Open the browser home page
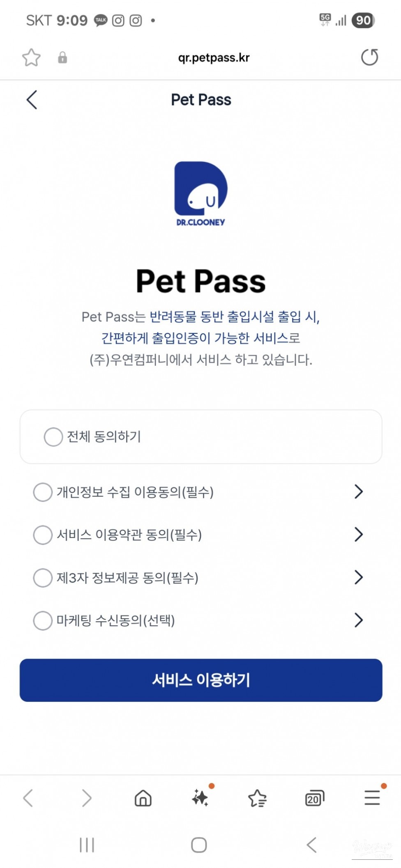 143,798
